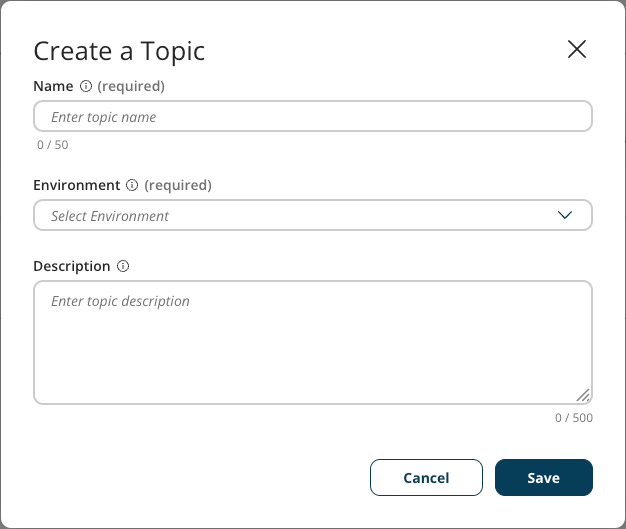626x529 pixels.
Task: Click the Description field label
Action: pos(71,266)
